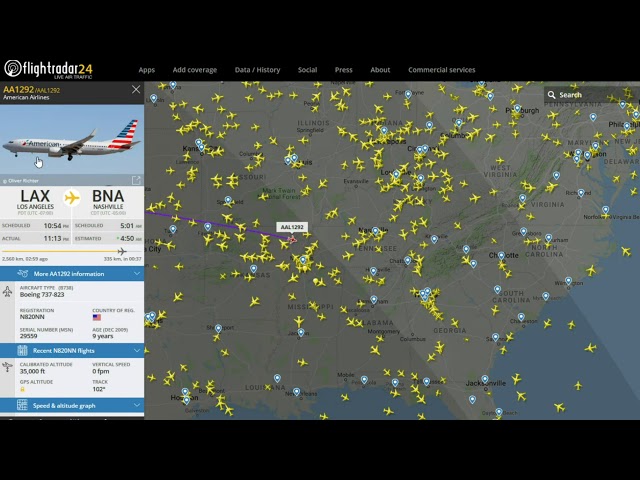Click the Tallahassee airport pin
The image size is (640, 480).
(427, 382)
